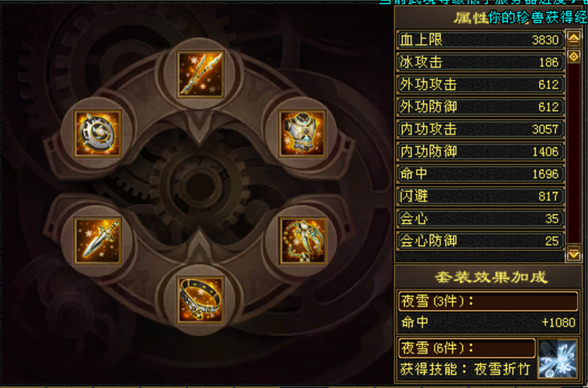
Task: Select the round shield amulet slot
Action: 98,133
